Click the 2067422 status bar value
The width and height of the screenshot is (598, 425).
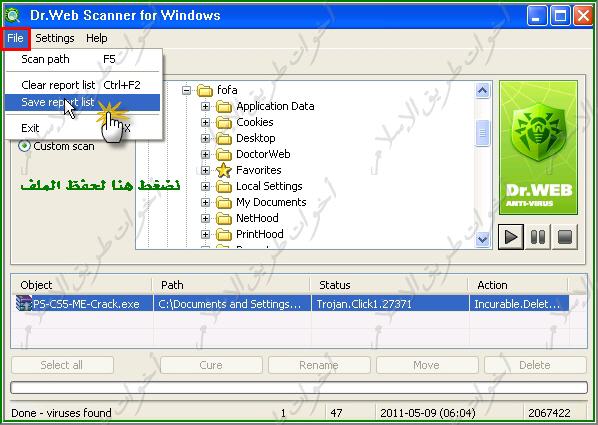click(x=549, y=413)
